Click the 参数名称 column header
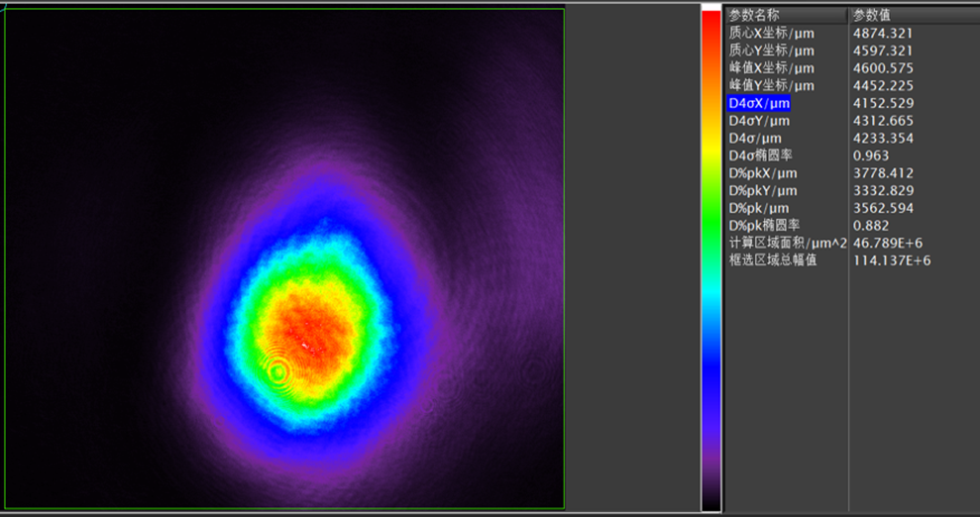The width and height of the screenshot is (980, 517). point(786,16)
